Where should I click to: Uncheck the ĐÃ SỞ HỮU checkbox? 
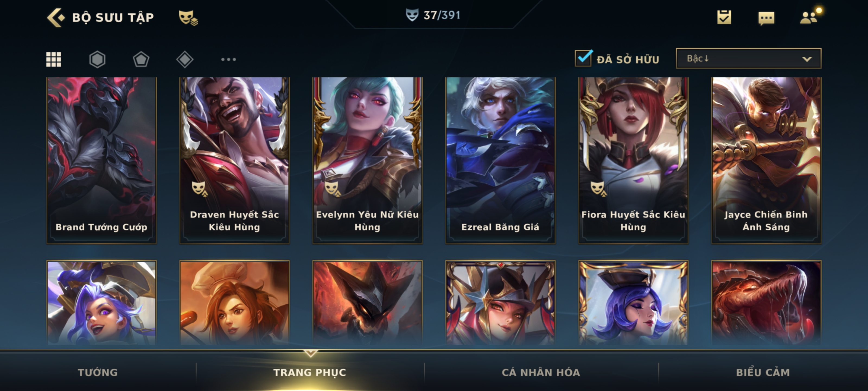coord(583,58)
